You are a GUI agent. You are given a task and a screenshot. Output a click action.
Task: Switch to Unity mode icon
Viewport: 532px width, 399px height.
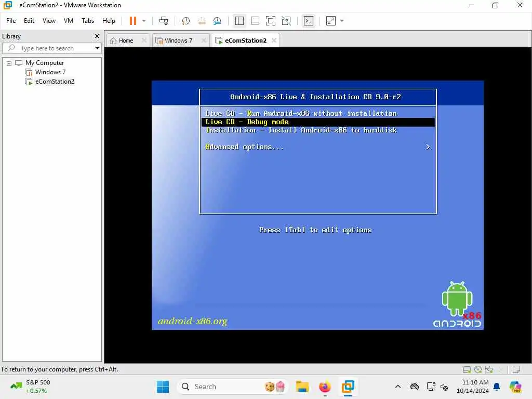click(286, 21)
